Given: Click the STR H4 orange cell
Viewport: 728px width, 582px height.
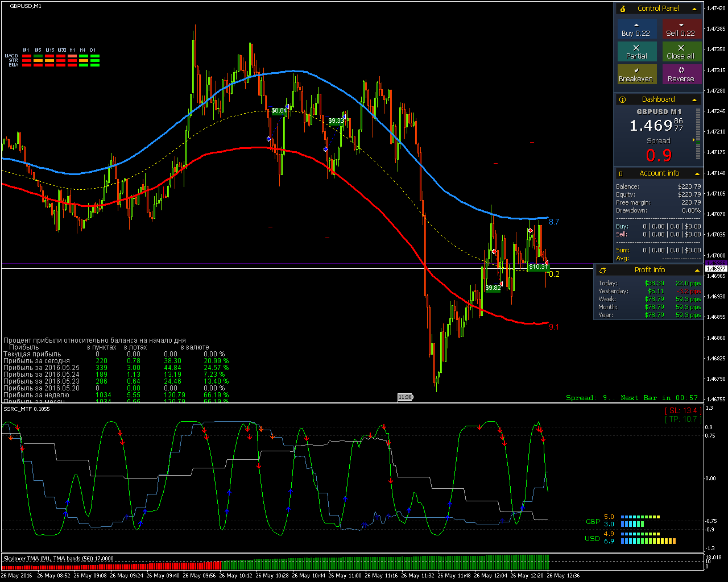Looking at the screenshot, I should pos(84,60).
